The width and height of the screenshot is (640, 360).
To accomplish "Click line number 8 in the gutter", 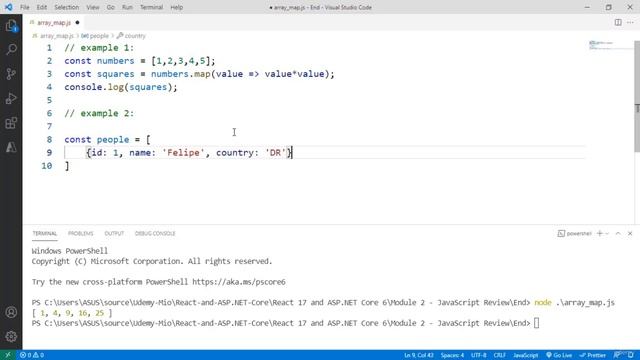I will 49,140.
